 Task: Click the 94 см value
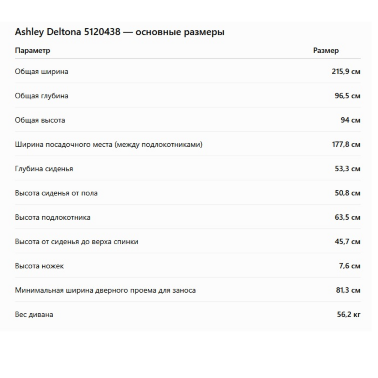pyautogui.click(x=351, y=120)
